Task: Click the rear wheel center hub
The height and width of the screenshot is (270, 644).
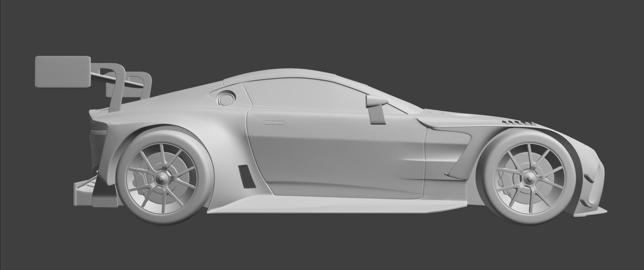Action: 161,177
